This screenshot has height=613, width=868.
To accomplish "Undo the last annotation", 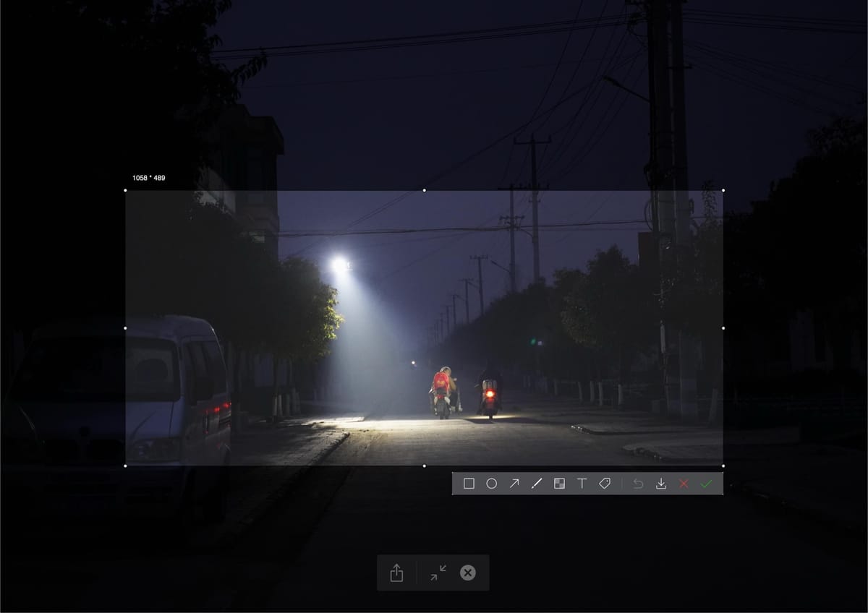I will (638, 484).
